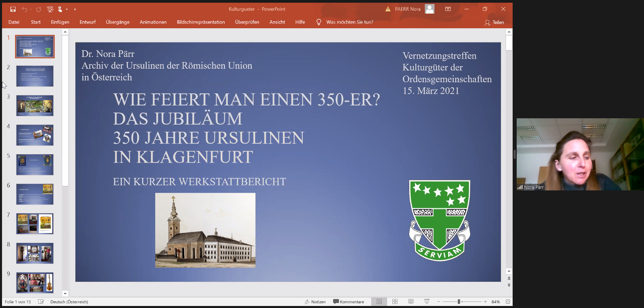The image size is (644, 308).
Task: Open the Bildschirmpräsentation tab
Action: (201, 22)
